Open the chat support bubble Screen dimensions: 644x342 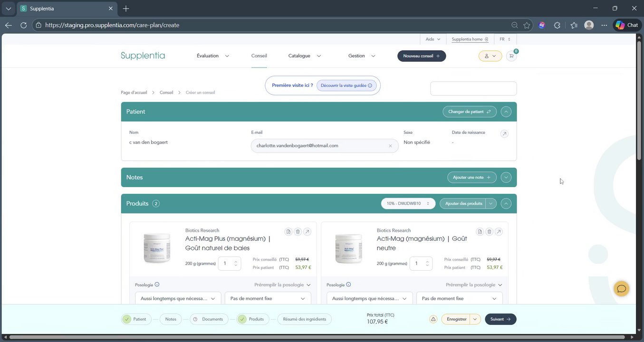(621, 288)
